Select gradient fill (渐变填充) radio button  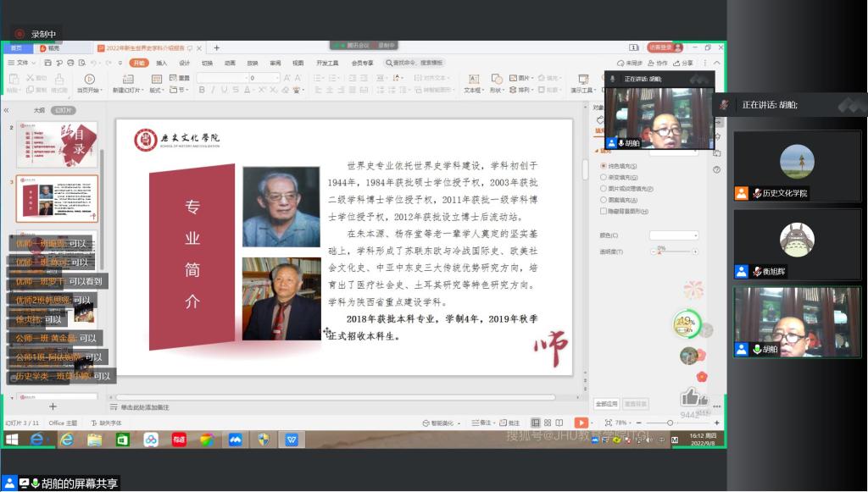click(603, 177)
